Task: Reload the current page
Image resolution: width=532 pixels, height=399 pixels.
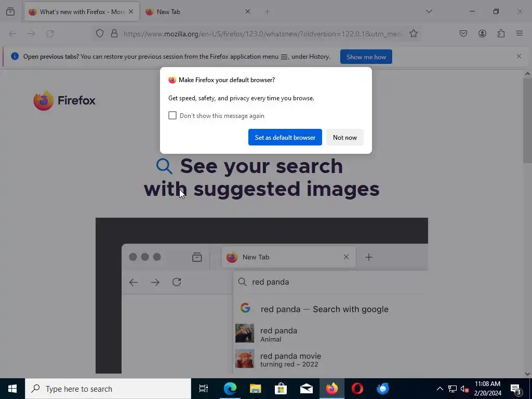Action: coord(50,34)
